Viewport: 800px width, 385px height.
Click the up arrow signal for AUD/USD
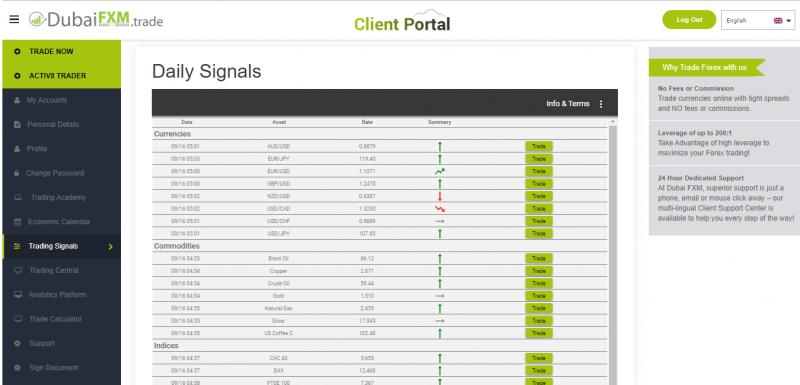pyautogui.click(x=440, y=146)
